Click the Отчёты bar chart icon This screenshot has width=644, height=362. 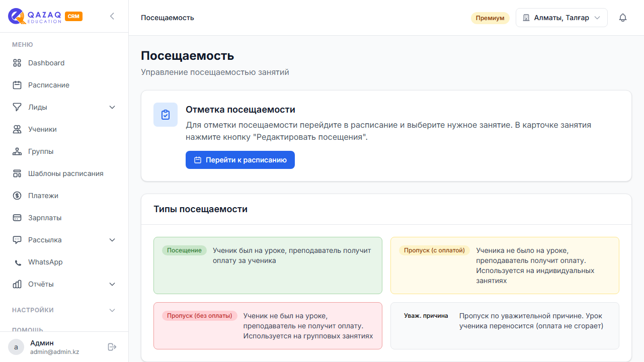(17, 284)
